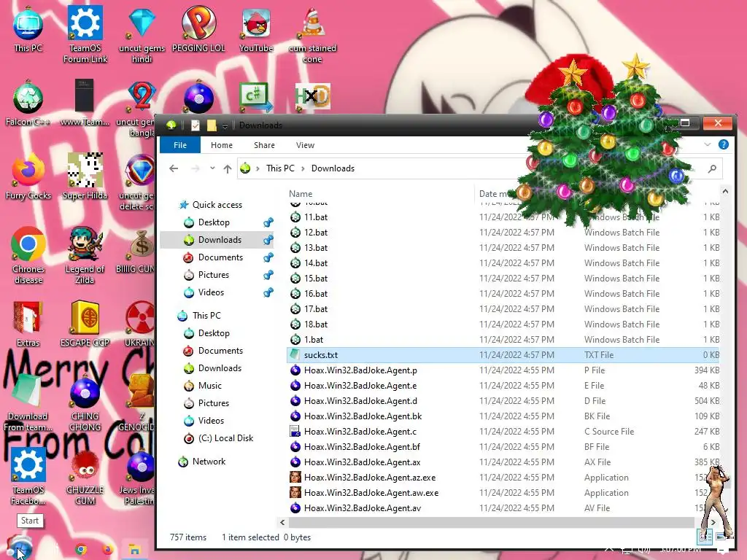Open the Home ribbon tab
The height and width of the screenshot is (560, 747).
point(222,145)
